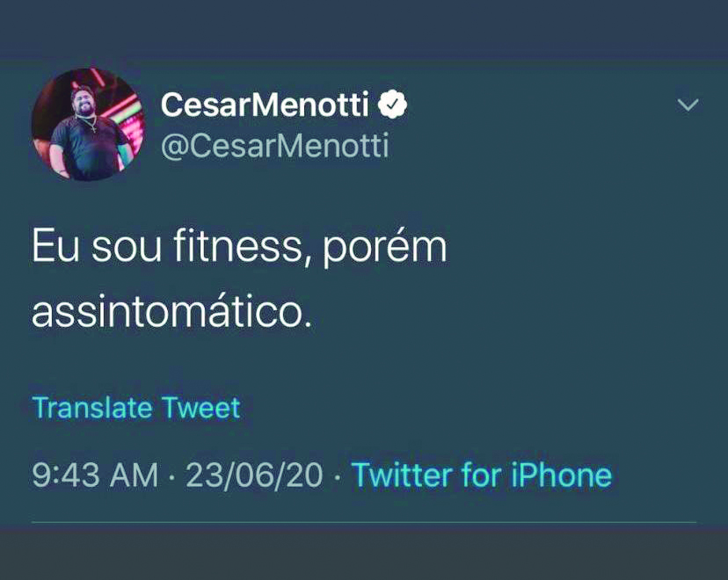Open the Twitter for iPhone source link
The image size is (728, 580).
[x=481, y=475]
